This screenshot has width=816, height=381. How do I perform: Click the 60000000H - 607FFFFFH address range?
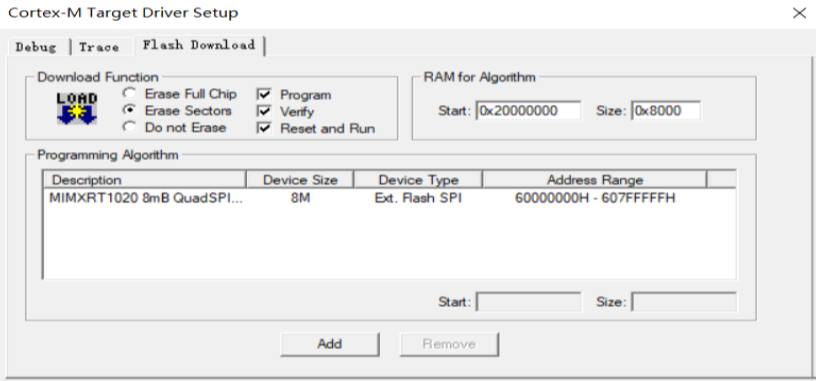tap(595, 198)
